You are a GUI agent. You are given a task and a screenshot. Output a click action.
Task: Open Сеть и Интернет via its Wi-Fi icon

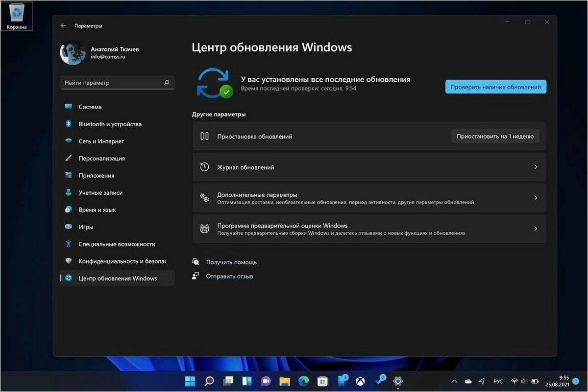coord(69,141)
